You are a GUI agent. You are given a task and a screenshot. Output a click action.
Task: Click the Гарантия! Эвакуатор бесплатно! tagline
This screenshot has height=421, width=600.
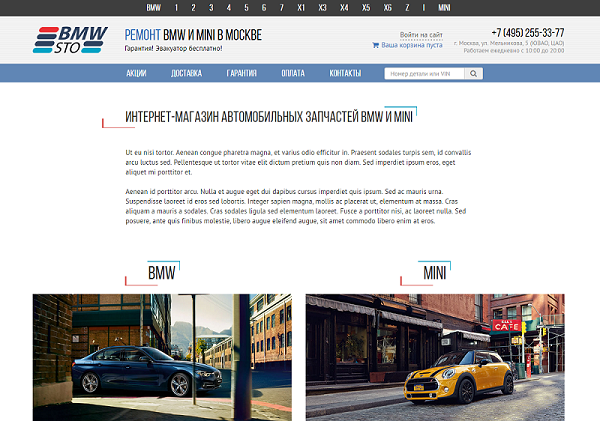[173, 49]
